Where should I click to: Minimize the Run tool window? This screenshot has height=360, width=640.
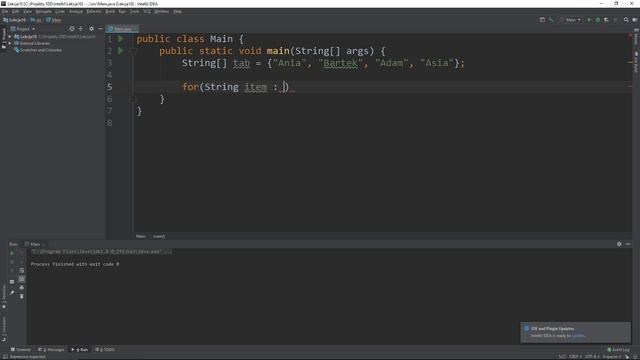[x=628, y=244]
